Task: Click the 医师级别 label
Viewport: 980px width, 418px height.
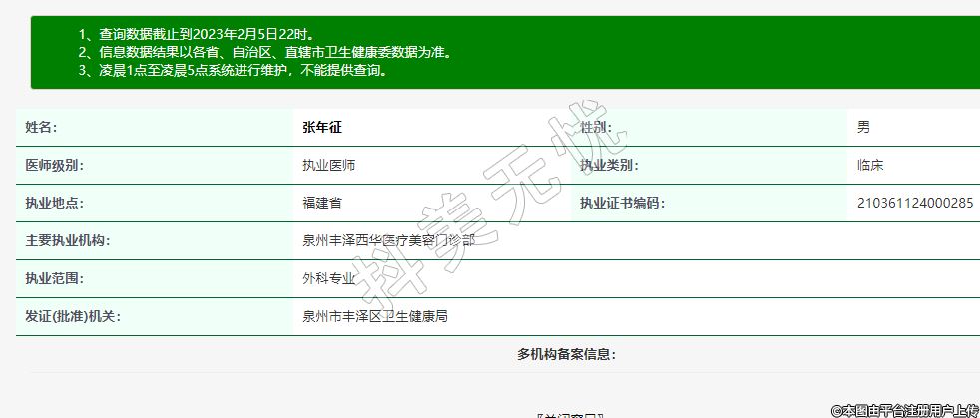Action: [x=55, y=165]
